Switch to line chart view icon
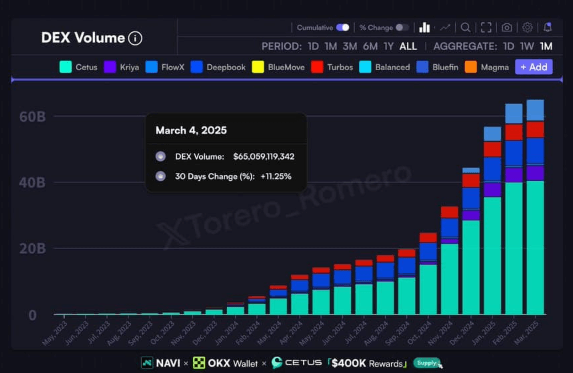573x373 pixels. [x=445, y=27]
